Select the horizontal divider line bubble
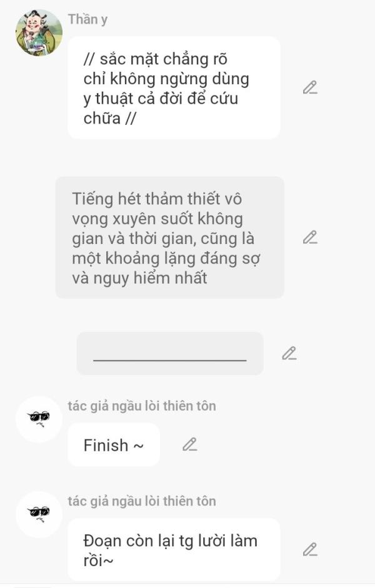375x588 pixels. coord(170,353)
